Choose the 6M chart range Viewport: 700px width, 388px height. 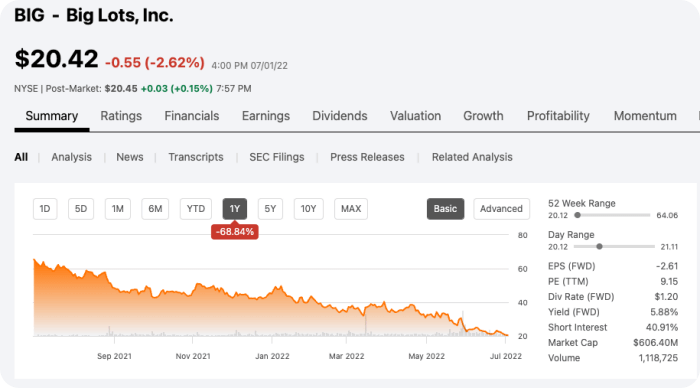click(x=155, y=209)
